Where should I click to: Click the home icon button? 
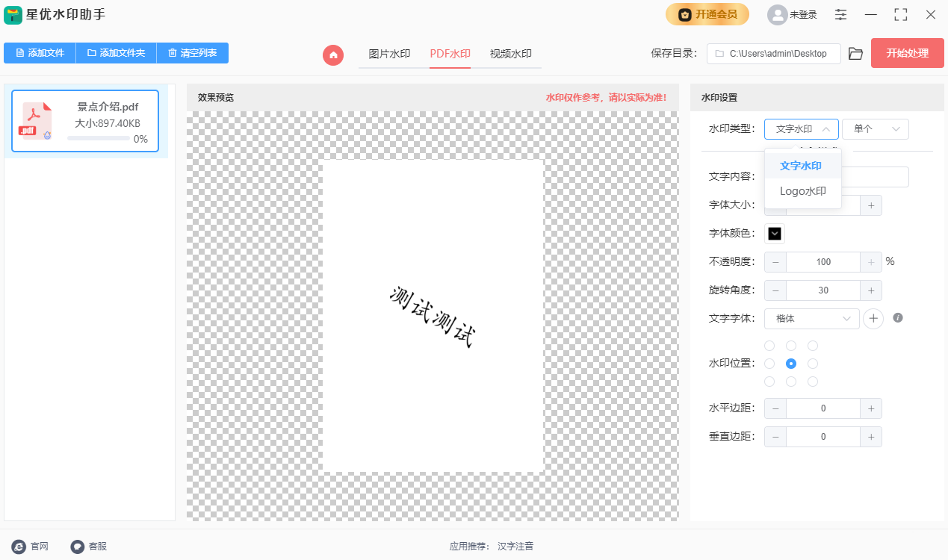coord(333,55)
